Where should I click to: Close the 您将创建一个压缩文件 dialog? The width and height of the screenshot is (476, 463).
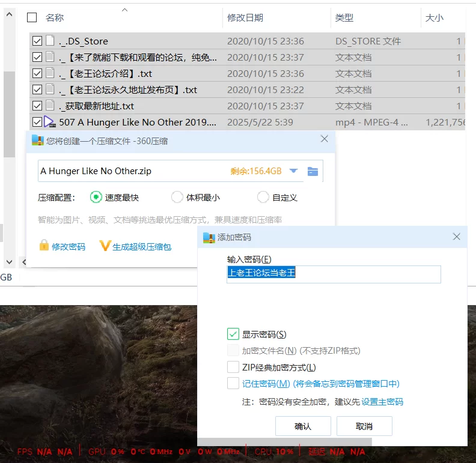point(324,139)
